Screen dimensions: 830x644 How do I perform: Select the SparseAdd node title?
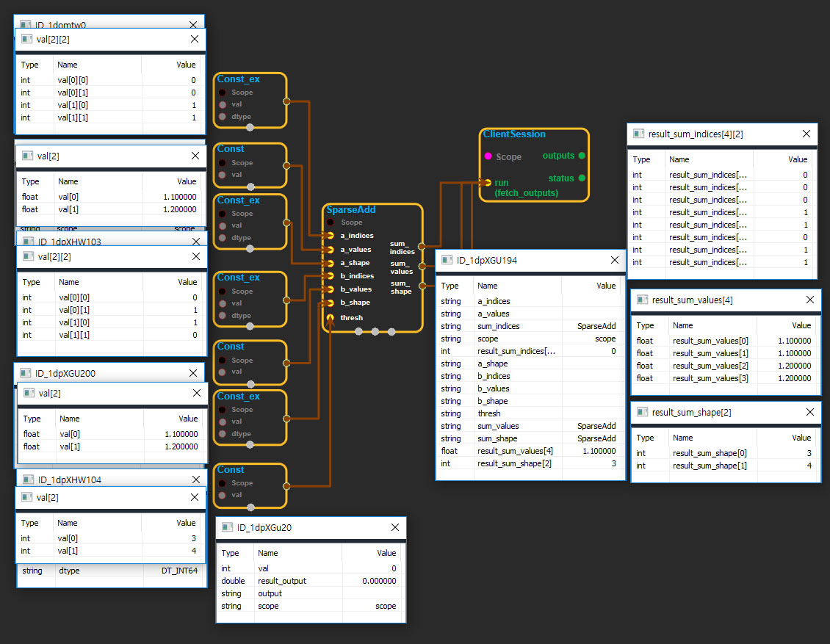coord(351,210)
